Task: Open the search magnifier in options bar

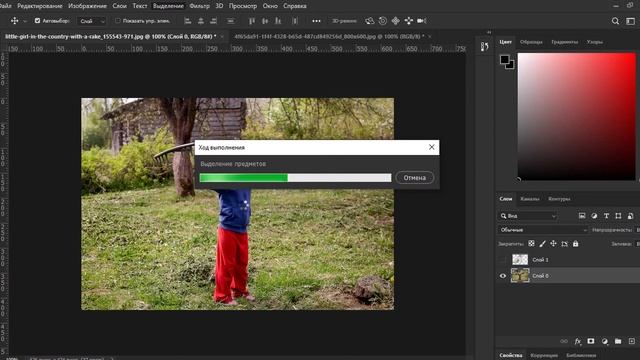Action: coord(616,21)
